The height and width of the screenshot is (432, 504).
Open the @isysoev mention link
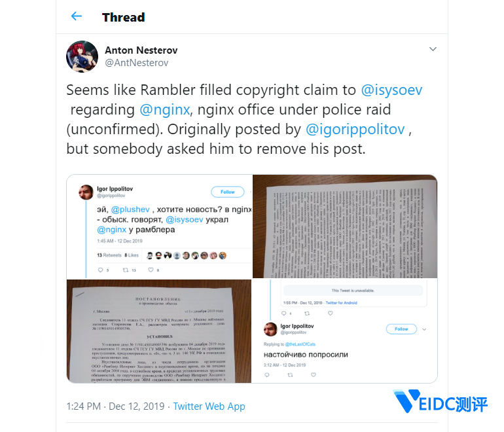tap(391, 90)
